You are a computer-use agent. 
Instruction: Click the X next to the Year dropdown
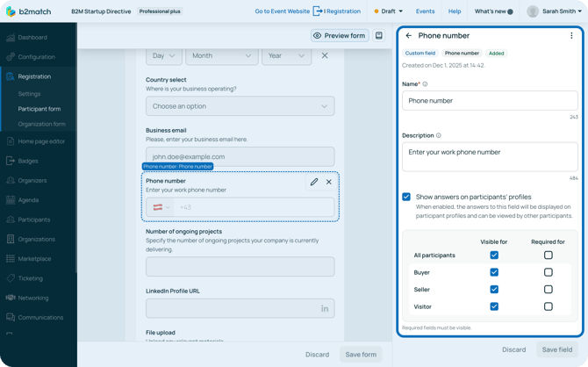pos(325,55)
